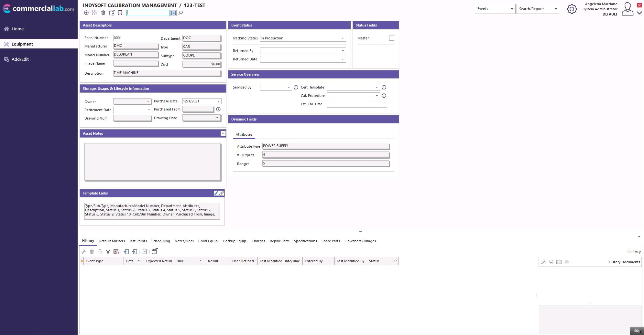
Task: Click the bookmark icon in top toolbar
Action: click(120, 13)
